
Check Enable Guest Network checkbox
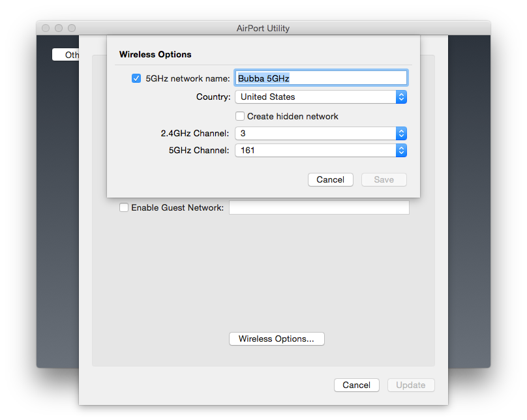[x=124, y=207]
